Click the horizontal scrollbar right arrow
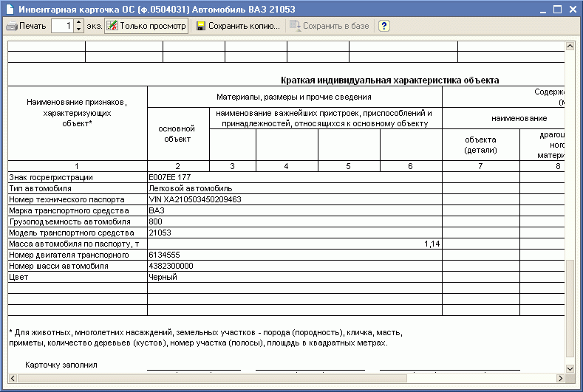 [x=560, y=378]
